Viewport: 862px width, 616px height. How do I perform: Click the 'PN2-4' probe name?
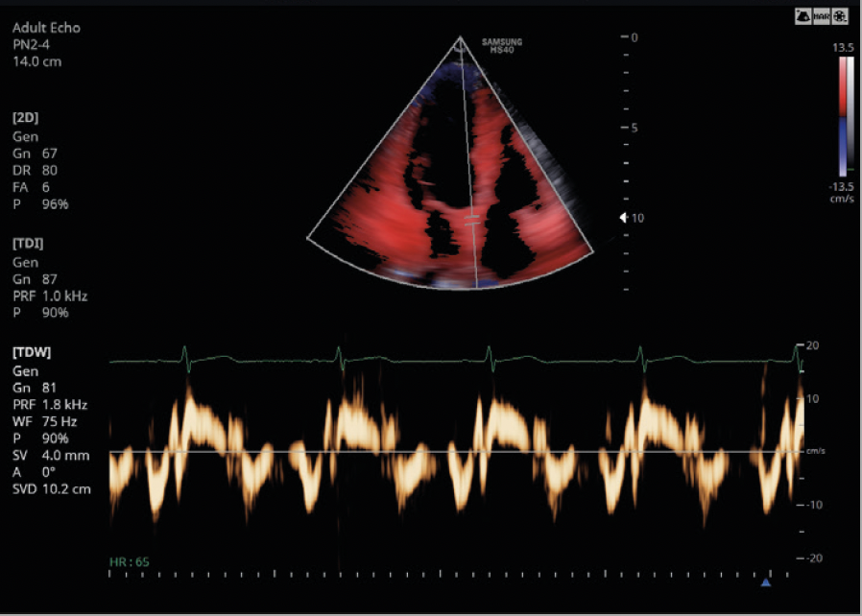31,45
